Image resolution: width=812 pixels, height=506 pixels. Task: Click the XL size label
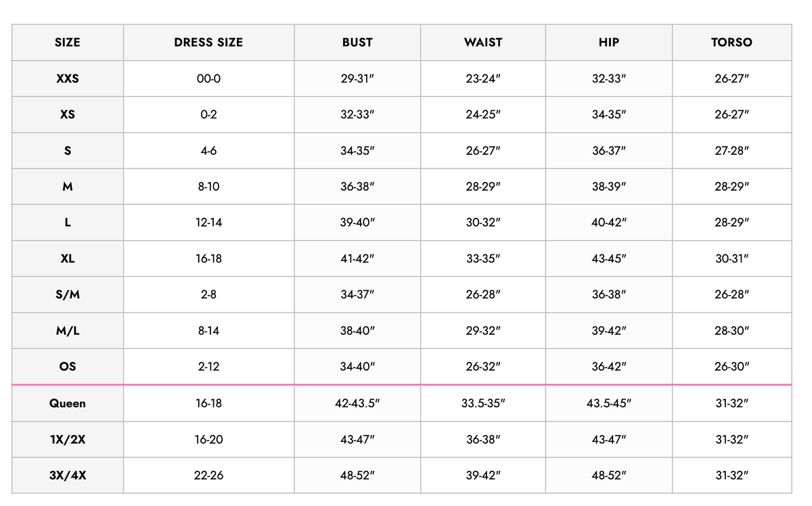(68, 258)
